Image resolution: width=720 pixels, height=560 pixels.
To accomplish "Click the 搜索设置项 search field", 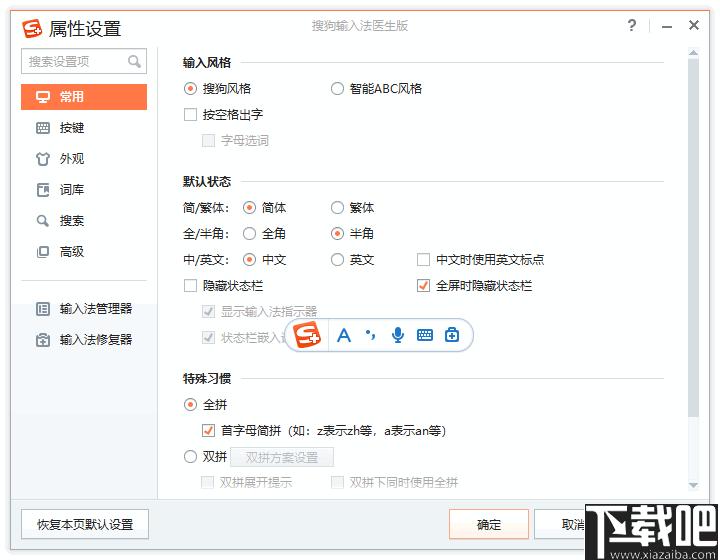I will click(84, 61).
